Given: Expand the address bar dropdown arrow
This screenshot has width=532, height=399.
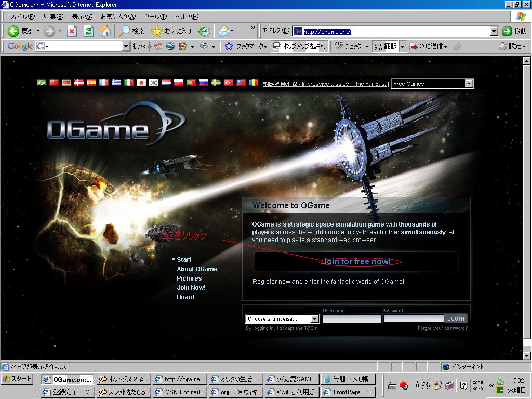Looking at the screenshot, I should click(494, 31).
